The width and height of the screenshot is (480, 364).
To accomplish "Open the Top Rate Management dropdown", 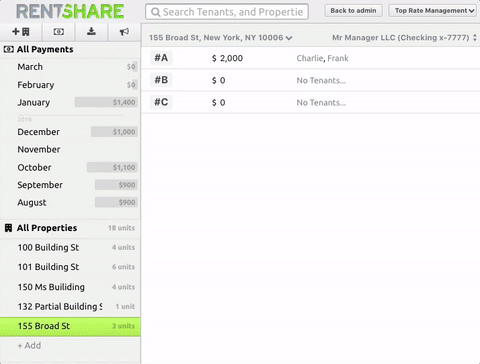I will coord(434,11).
